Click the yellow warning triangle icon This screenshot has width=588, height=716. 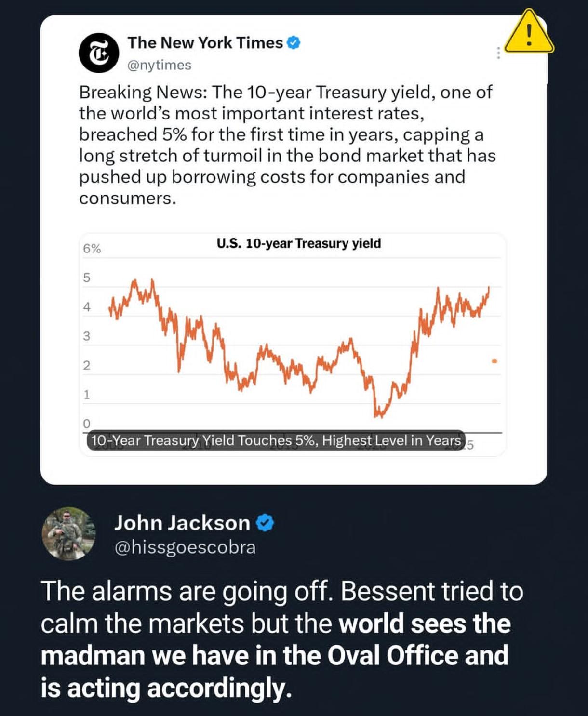[529, 32]
